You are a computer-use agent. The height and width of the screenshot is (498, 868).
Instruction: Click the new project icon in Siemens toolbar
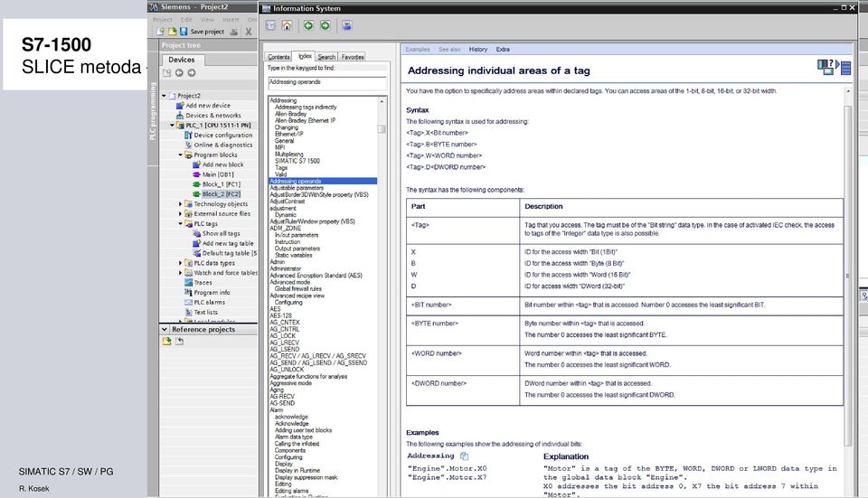click(160, 32)
